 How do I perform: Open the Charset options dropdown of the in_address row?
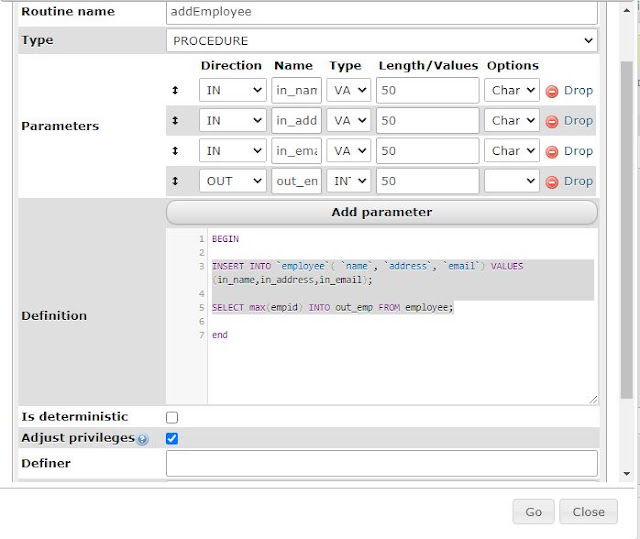[x=512, y=120]
